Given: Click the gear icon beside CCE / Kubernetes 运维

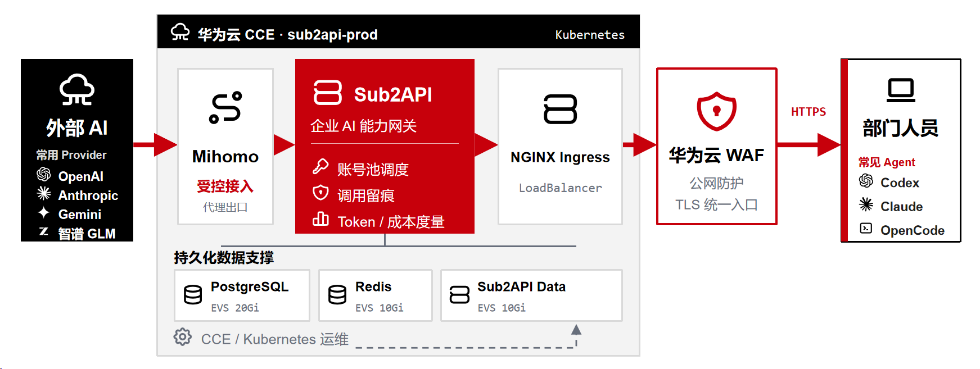Looking at the screenshot, I should click(x=183, y=337).
